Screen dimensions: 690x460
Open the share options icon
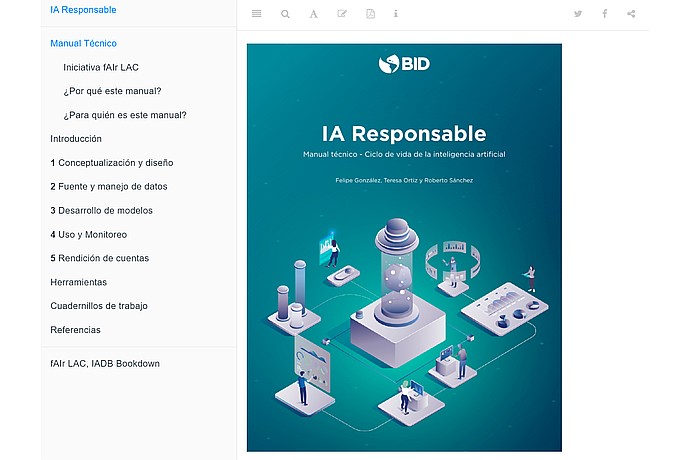point(631,14)
